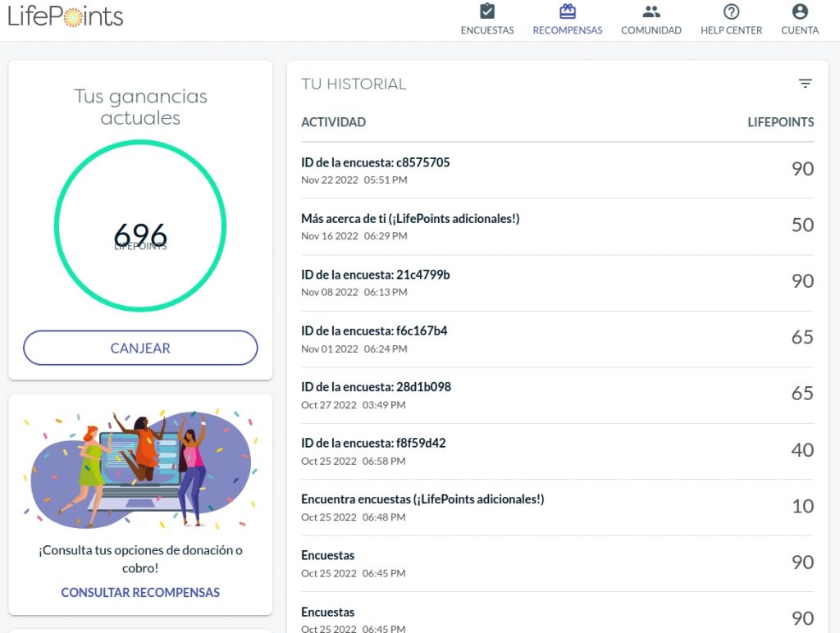This screenshot has height=633, width=840.
Task: Open the history filter icon
Action: (x=806, y=84)
